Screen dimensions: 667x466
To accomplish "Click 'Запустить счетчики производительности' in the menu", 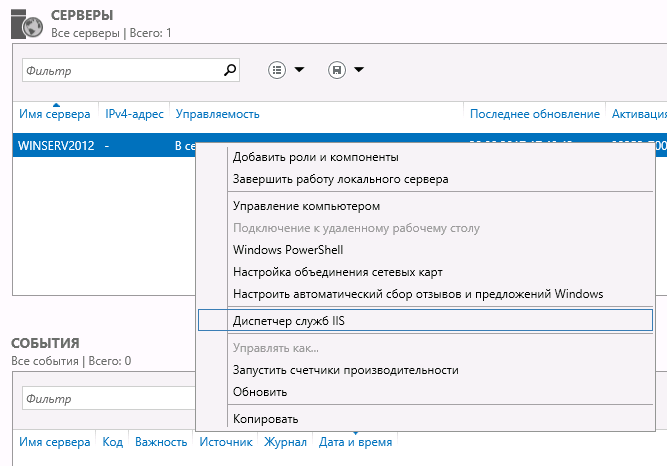I will click(x=345, y=370).
